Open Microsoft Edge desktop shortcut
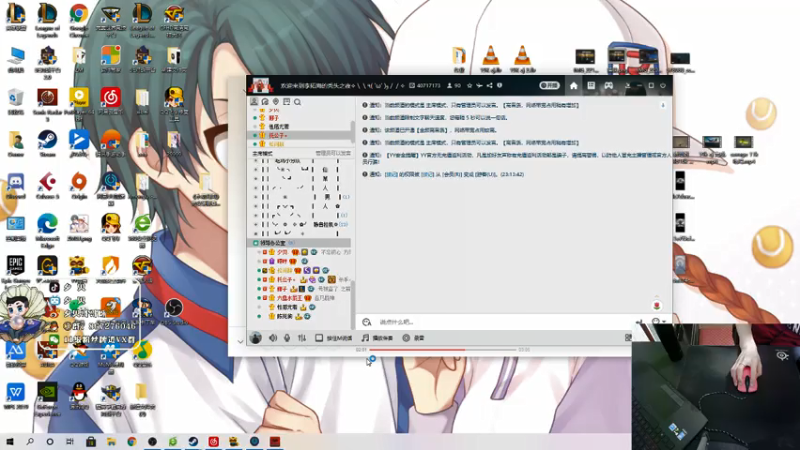 pos(47,231)
